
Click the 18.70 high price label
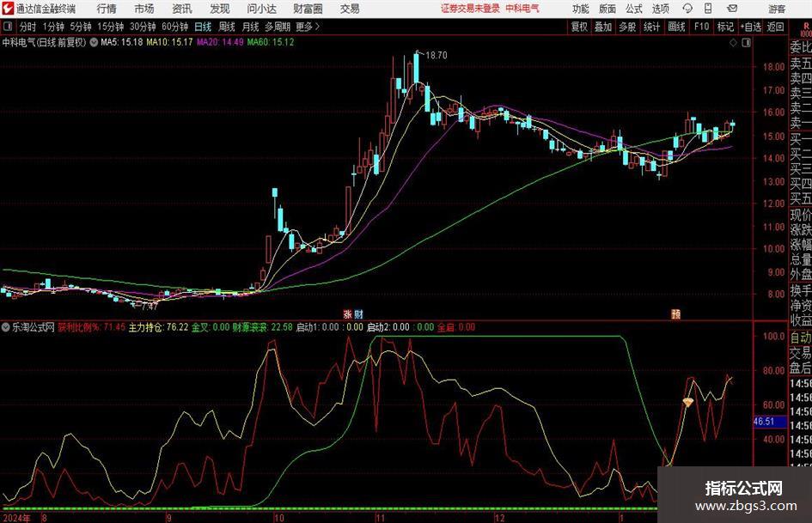tap(436, 55)
